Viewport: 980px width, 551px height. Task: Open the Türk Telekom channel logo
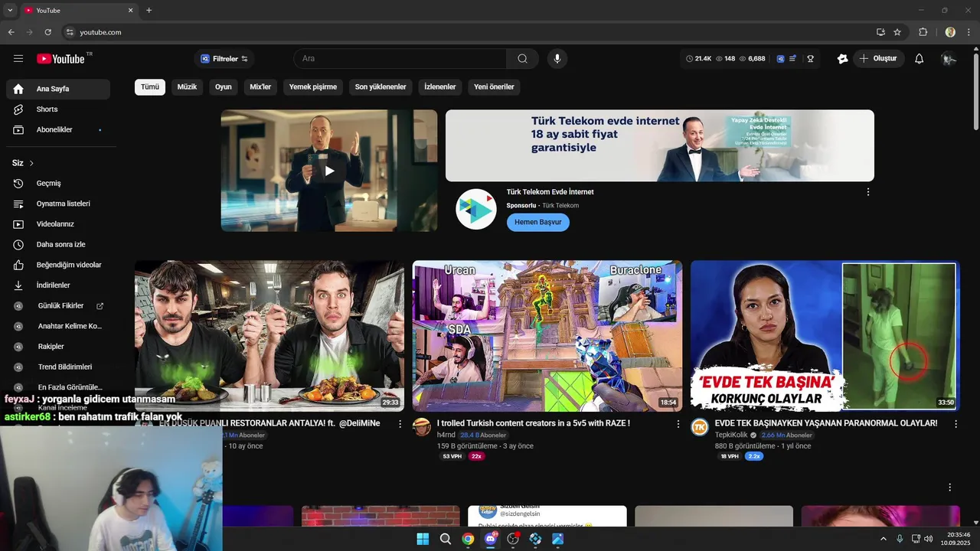pyautogui.click(x=476, y=209)
